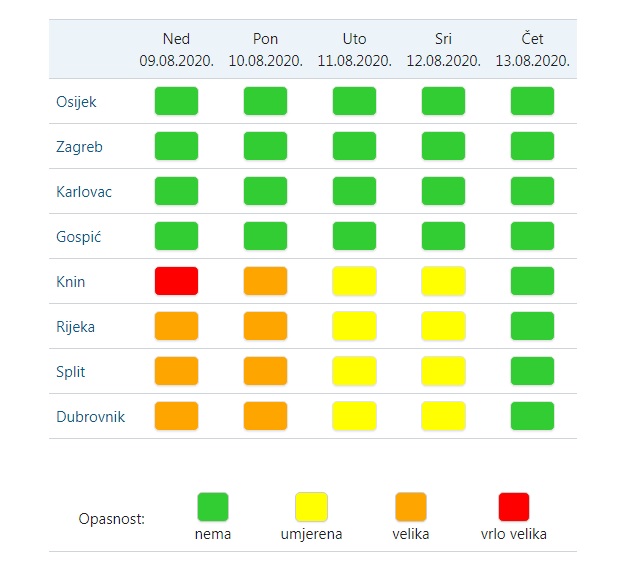Open the Zagreb city link
The image size is (626, 575).
(x=79, y=147)
